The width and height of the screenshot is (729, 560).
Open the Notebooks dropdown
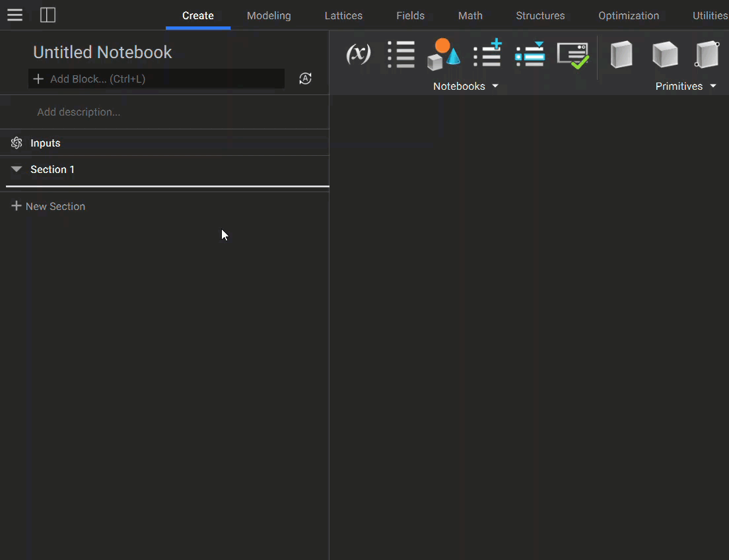466,86
